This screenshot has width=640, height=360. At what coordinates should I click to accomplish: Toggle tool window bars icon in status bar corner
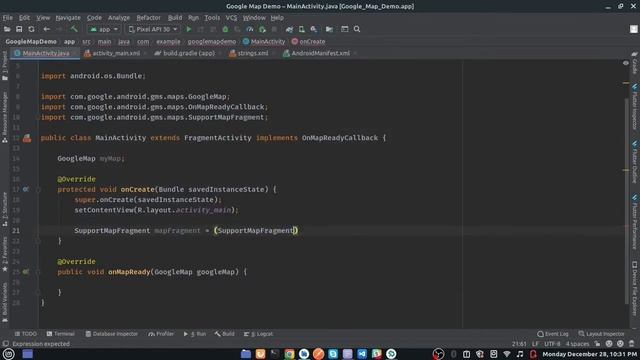coord(5,344)
